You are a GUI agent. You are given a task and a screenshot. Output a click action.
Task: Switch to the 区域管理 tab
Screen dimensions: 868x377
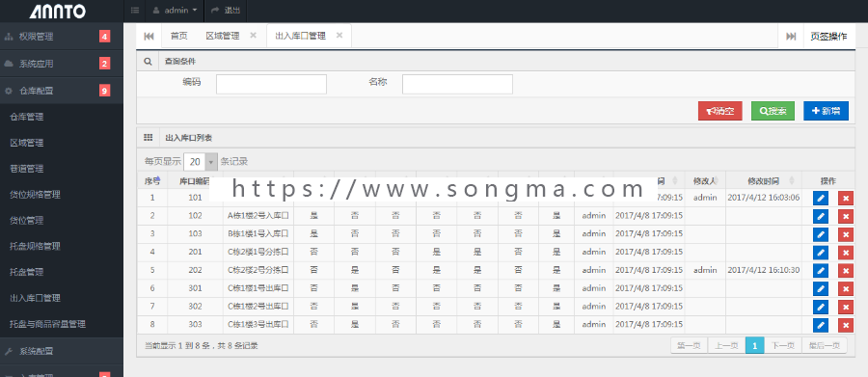(x=223, y=36)
